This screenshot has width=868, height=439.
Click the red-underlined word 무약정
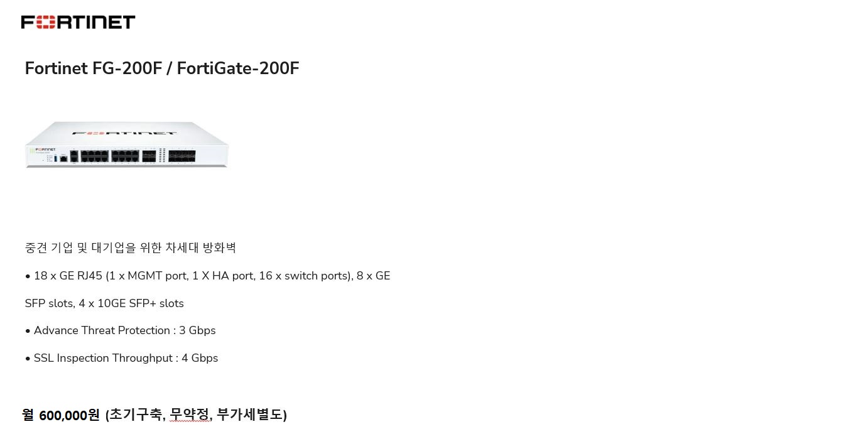190,415
